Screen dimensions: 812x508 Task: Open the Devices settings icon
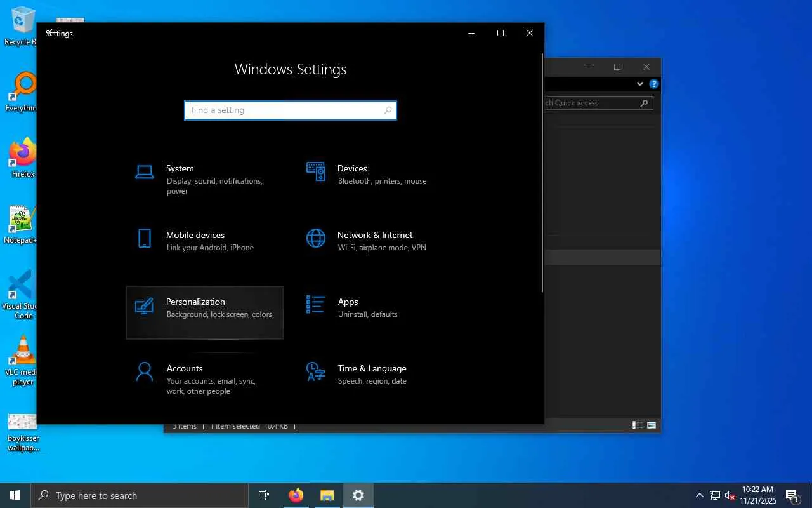[316, 171]
